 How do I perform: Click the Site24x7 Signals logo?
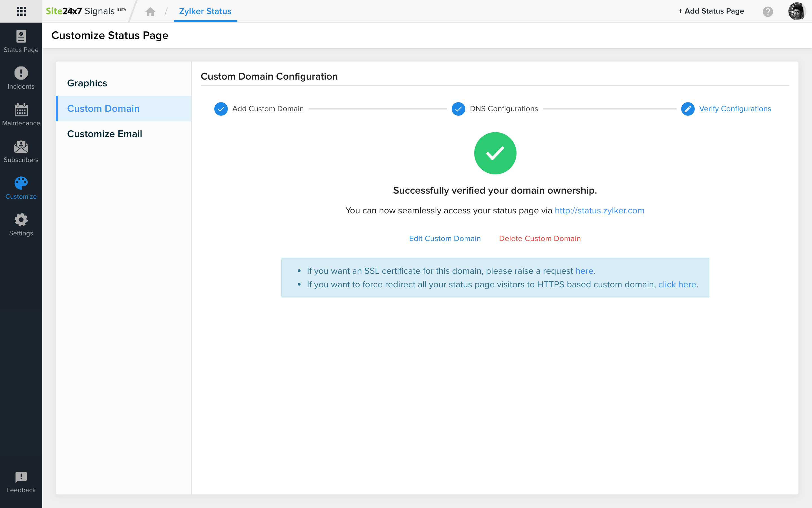tap(86, 11)
